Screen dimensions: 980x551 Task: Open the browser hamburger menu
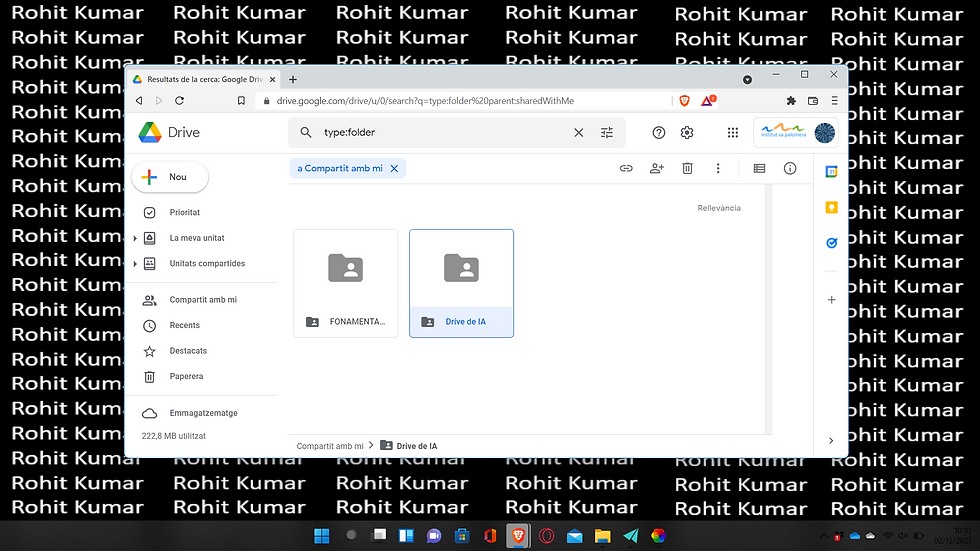click(834, 101)
